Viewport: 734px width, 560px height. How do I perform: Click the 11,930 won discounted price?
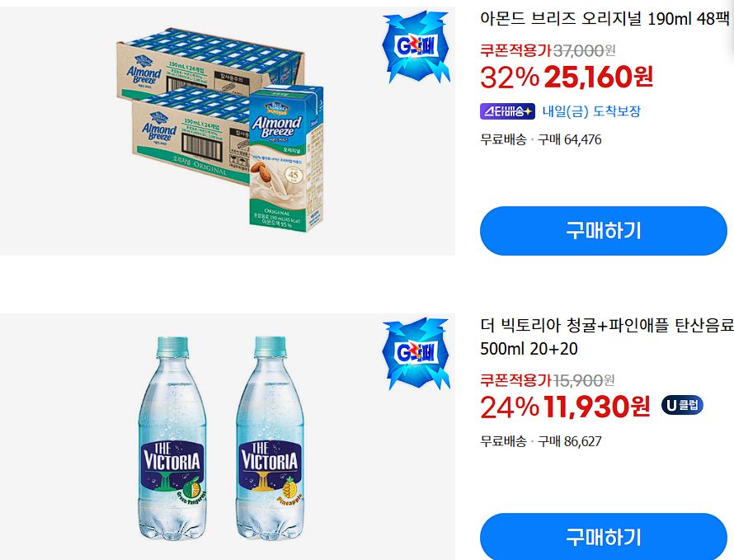click(x=597, y=407)
